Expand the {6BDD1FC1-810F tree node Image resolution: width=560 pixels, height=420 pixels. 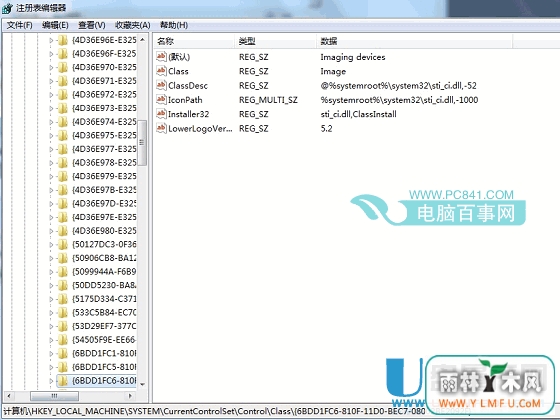(51, 354)
